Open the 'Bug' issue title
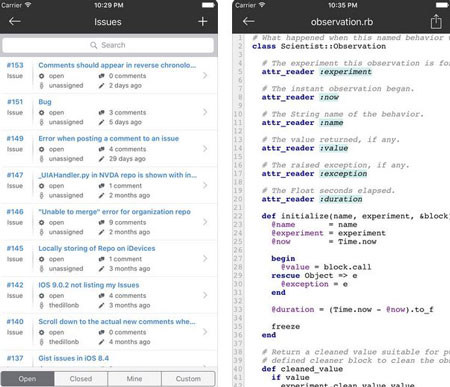Image resolution: width=450 pixels, height=387 pixels. 45,102
